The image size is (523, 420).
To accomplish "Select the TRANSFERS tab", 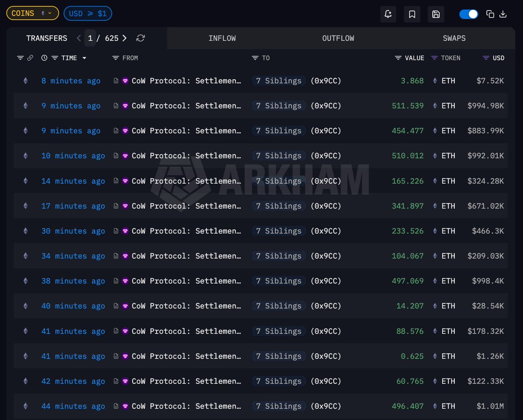I will click(x=47, y=38).
